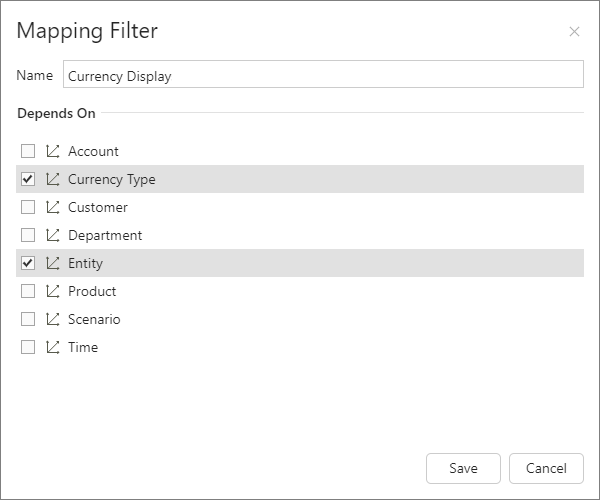This screenshot has width=600, height=500.
Task: Cancel the Mapping Filter dialog
Action: pos(545,468)
